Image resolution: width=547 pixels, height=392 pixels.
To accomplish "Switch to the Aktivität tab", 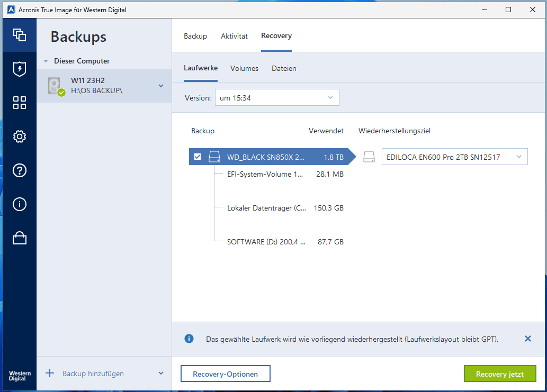I will pyautogui.click(x=234, y=36).
